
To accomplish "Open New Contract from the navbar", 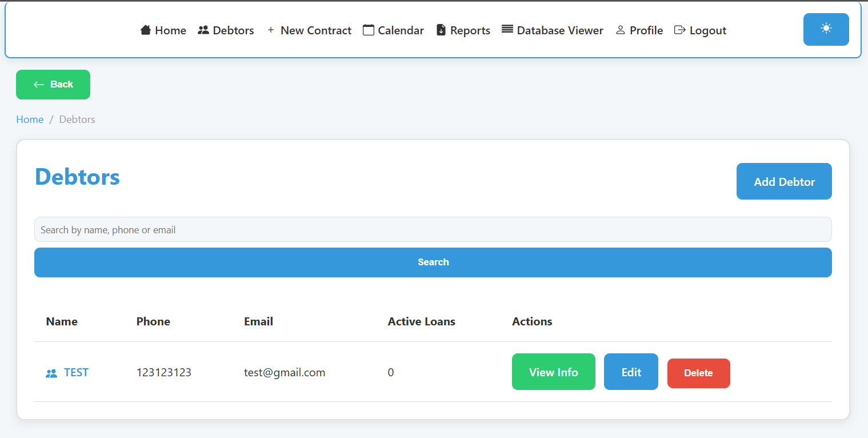I will click(309, 30).
